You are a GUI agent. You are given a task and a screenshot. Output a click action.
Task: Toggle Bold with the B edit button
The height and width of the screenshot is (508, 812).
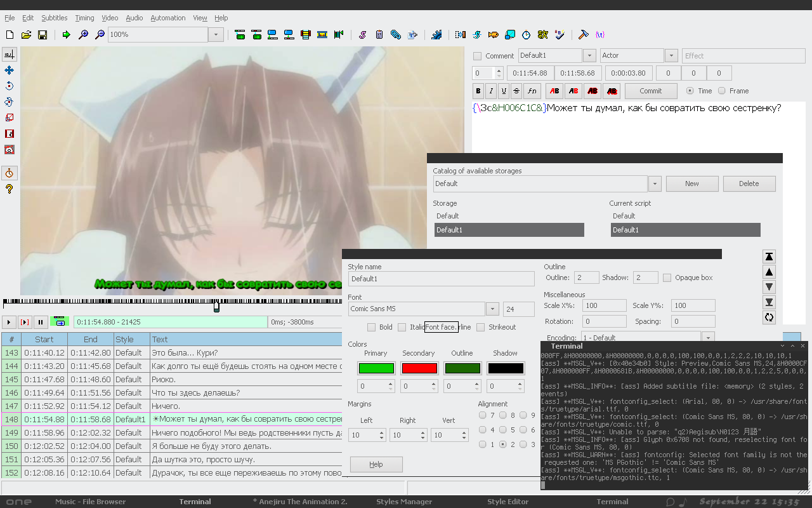pos(478,91)
